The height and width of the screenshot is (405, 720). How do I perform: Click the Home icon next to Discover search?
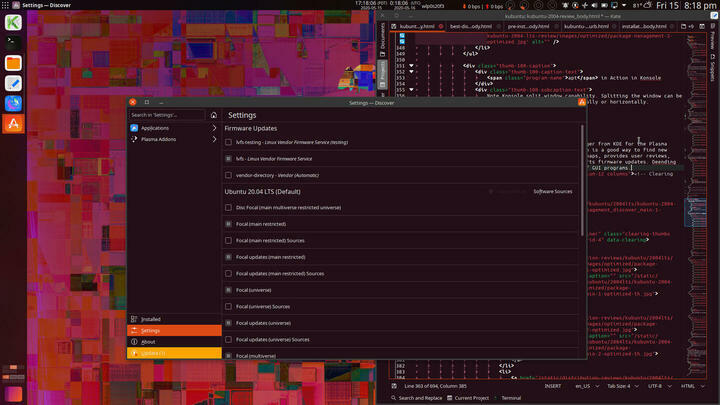(214, 115)
